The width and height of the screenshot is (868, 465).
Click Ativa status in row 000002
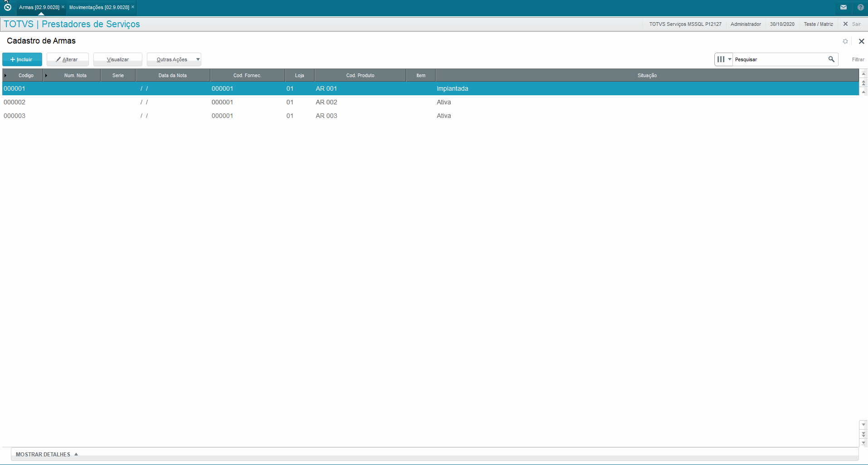click(444, 102)
